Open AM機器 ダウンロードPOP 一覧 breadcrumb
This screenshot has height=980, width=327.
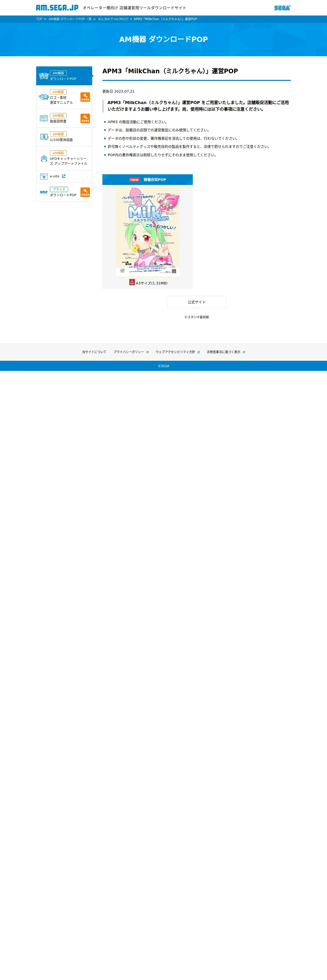tap(70, 19)
